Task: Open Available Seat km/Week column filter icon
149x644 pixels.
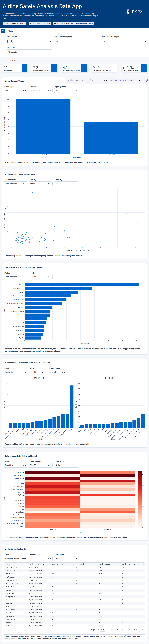Action: 48,564
